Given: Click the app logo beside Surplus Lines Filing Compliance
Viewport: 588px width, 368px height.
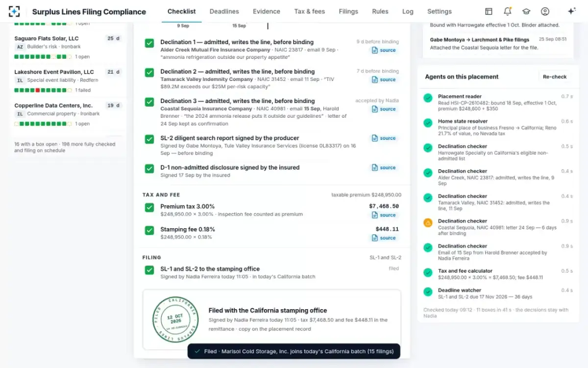Looking at the screenshot, I should point(15,11).
